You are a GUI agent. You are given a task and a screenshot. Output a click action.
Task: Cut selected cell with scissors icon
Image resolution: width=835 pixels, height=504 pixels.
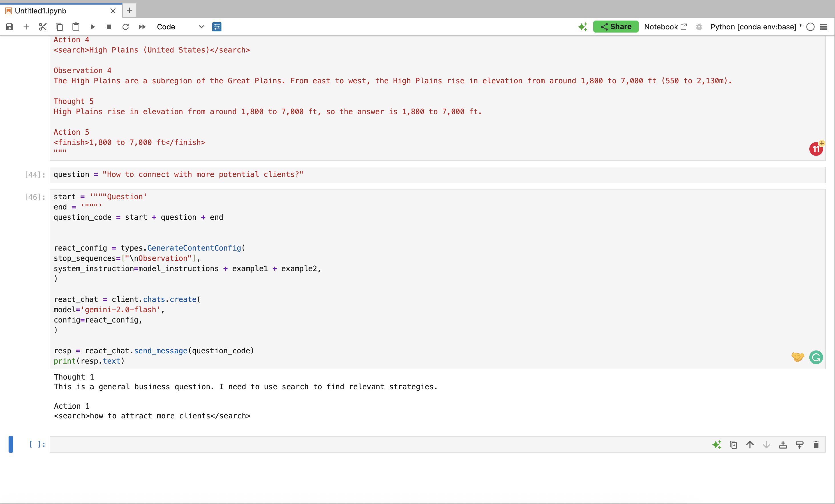click(x=43, y=27)
